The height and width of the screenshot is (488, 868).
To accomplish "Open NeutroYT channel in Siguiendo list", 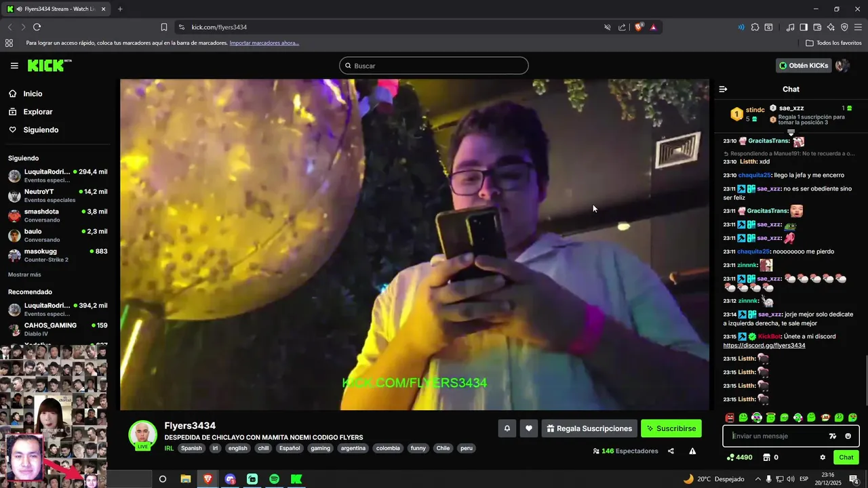I will pos(58,195).
